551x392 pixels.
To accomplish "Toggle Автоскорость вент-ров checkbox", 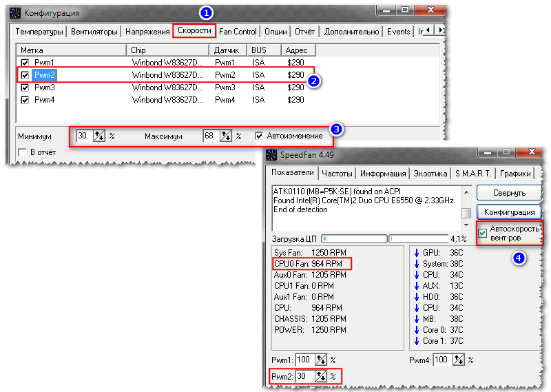I will pos(483,233).
